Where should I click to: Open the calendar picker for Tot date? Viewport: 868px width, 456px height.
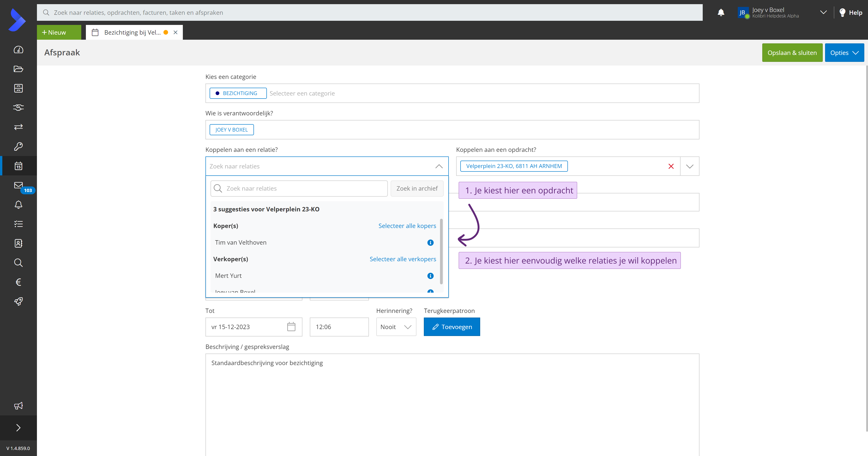click(291, 327)
